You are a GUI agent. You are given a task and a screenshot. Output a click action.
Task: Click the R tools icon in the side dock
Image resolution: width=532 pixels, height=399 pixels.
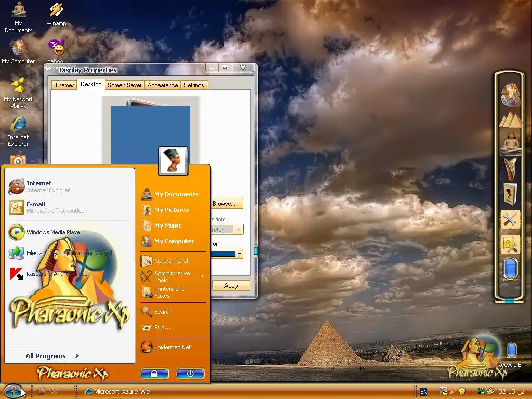coord(510,245)
